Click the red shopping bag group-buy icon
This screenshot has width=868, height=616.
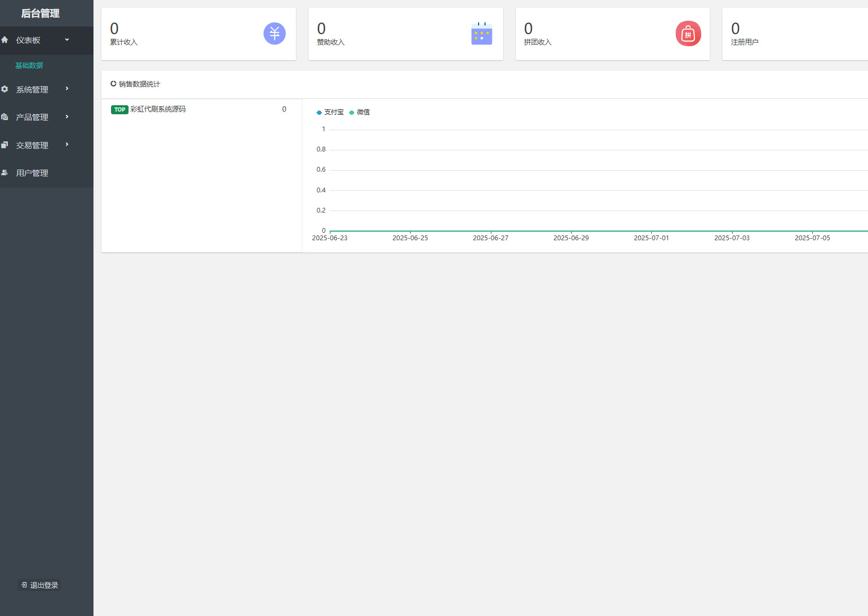(x=688, y=34)
